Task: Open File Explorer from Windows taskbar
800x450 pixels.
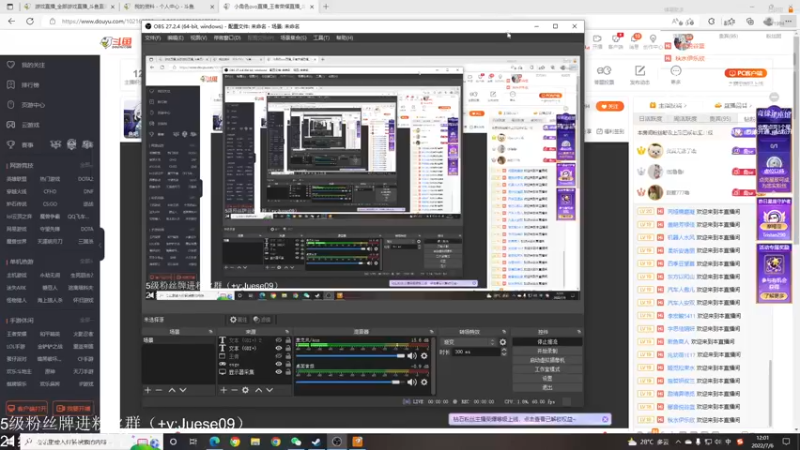Action: point(255,442)
